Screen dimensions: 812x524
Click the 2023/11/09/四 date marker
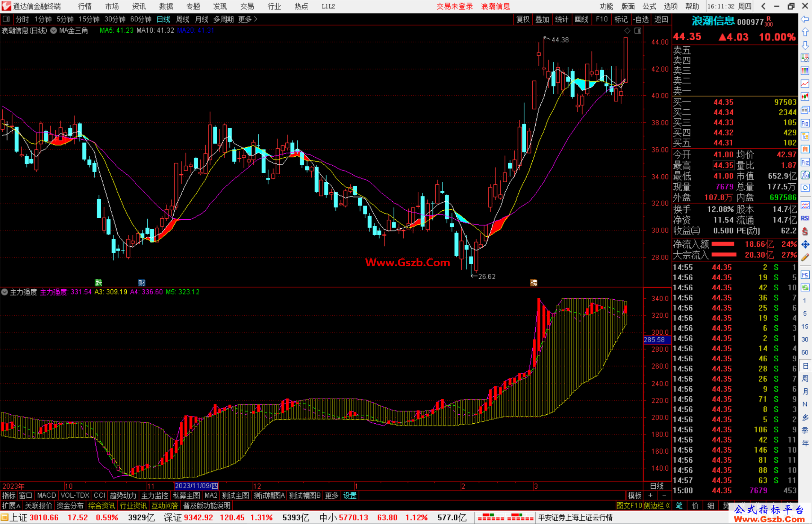[x=196, y=486]
